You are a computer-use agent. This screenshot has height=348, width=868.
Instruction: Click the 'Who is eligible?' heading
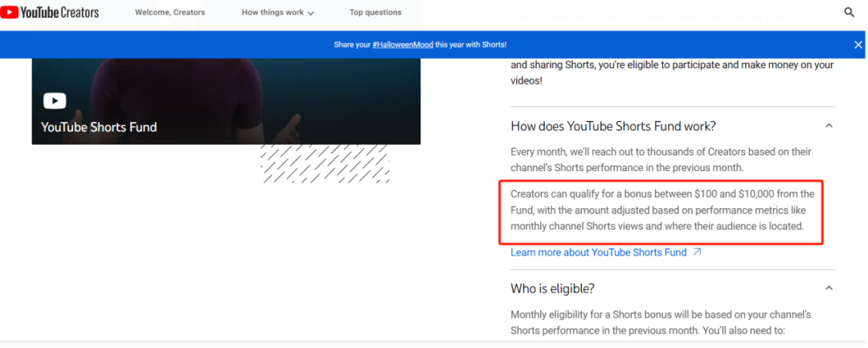(554, 289)
